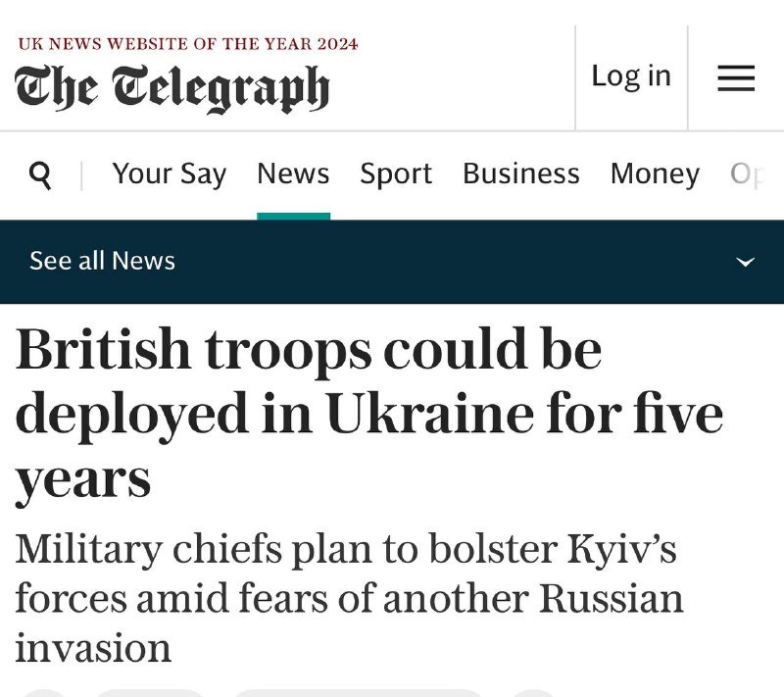
Task: Expand the dark navy News submenu bar
Action: coord(392,262)
